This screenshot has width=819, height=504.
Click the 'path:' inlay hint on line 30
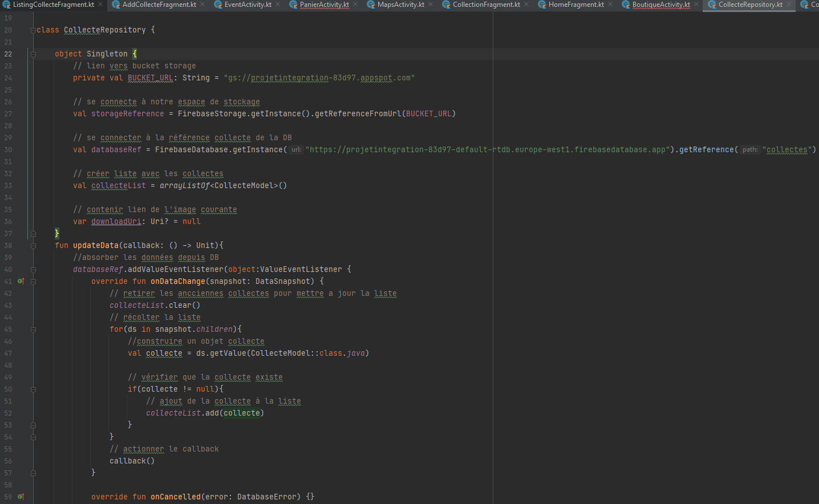coord(750,149)
